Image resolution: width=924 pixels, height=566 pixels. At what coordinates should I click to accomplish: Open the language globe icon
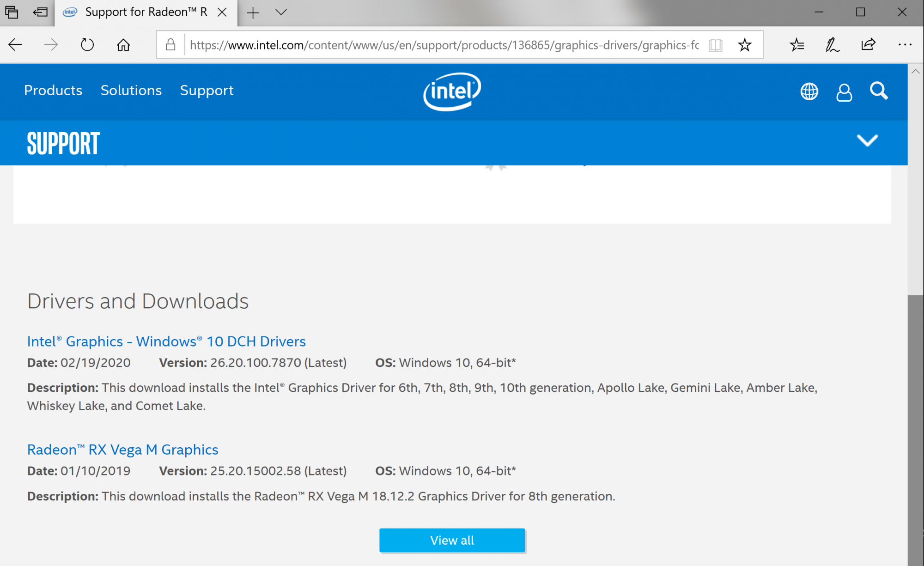(809, 91)
